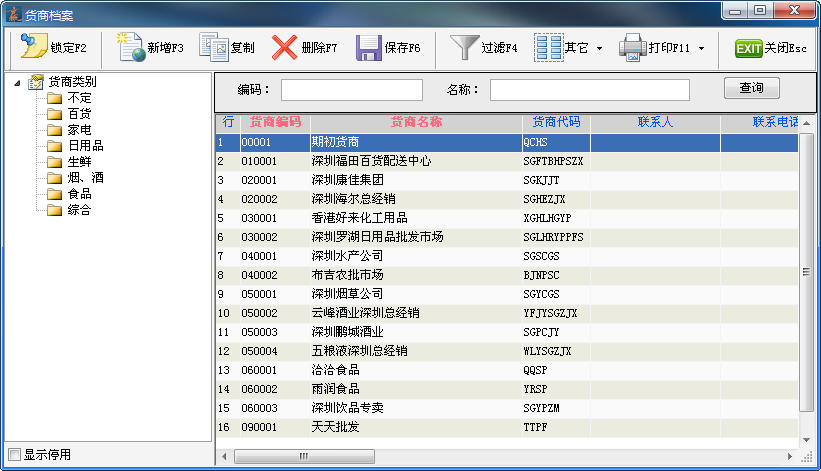Select the 烟、酒 category folder
This screenshot has height=471, width=821.
click(x=84, y=178)
